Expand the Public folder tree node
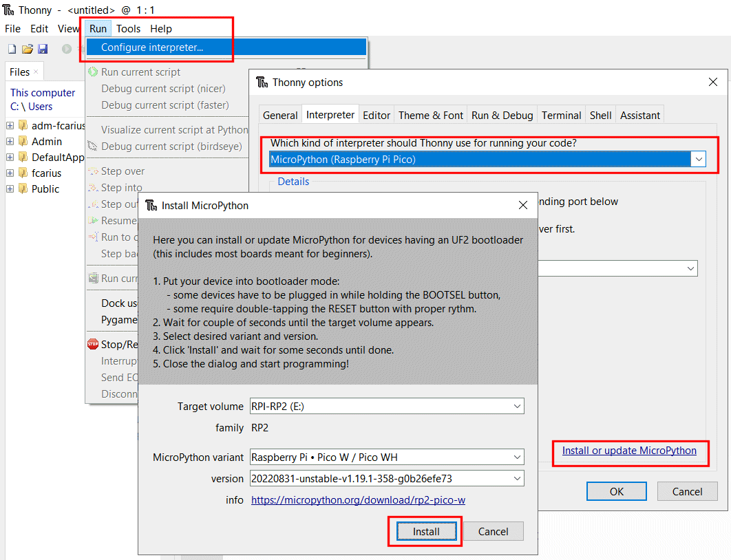The width and height of the screenshot is (731, 560). (10, 189)
